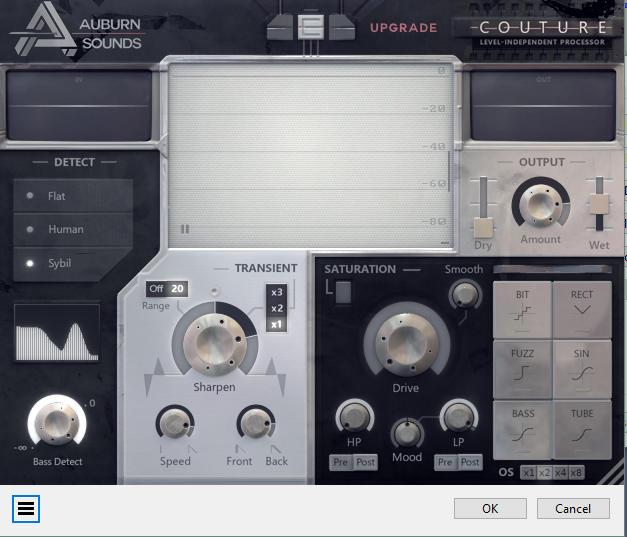Click the Mood knob

(407, 434)
